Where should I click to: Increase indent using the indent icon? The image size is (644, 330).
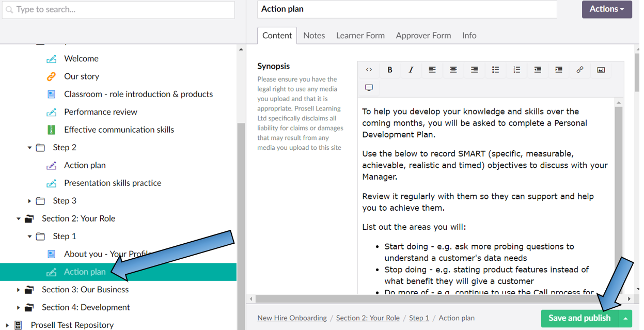(559, 70)
